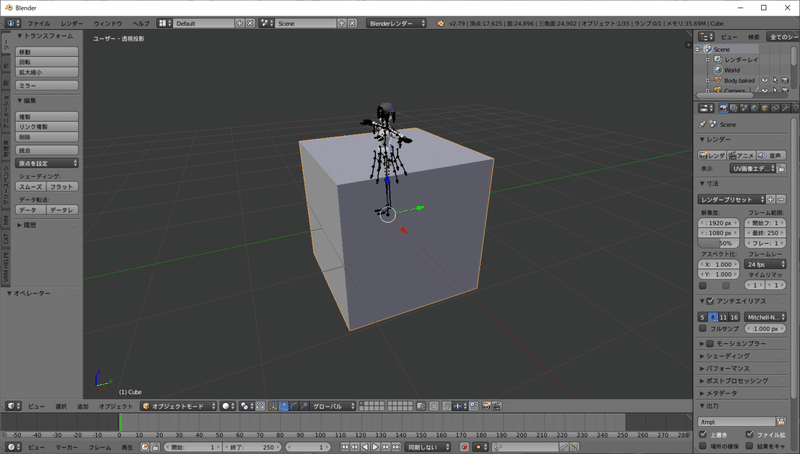800x454 pixels.
Task: Select the translate manipulator arrow icon
Action: click(x=284, y=406)
